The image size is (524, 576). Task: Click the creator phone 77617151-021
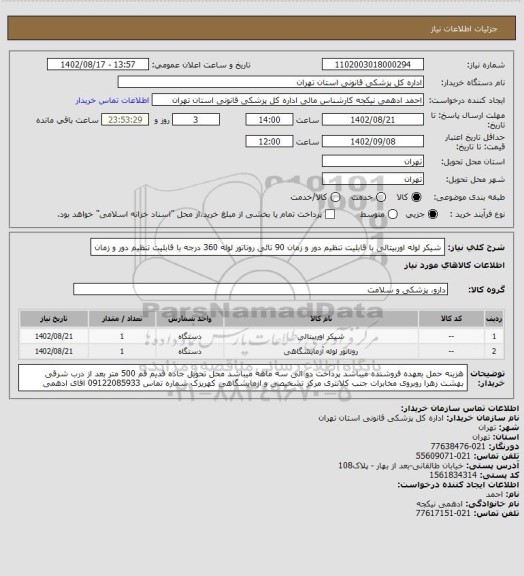point(443,514)
